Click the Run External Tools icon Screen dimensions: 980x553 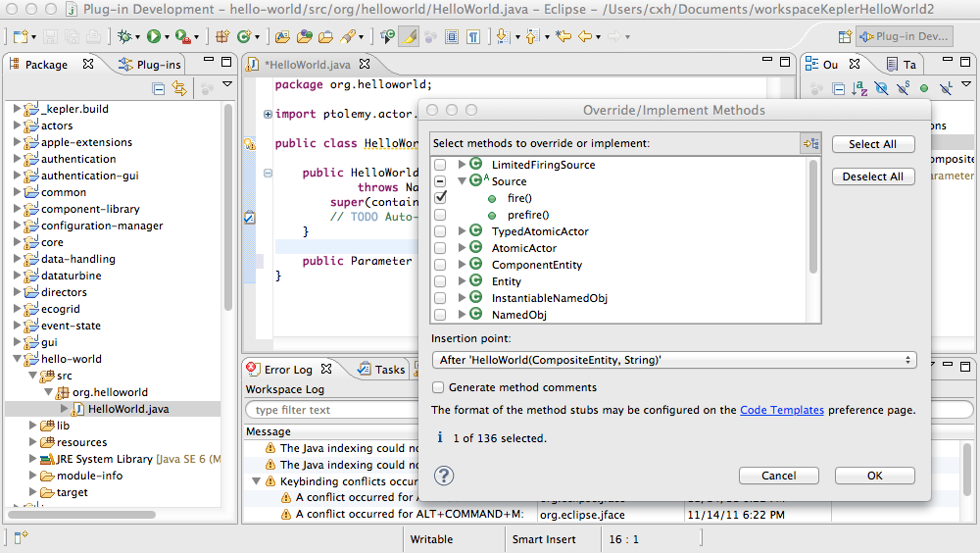[x=182, y=37]
